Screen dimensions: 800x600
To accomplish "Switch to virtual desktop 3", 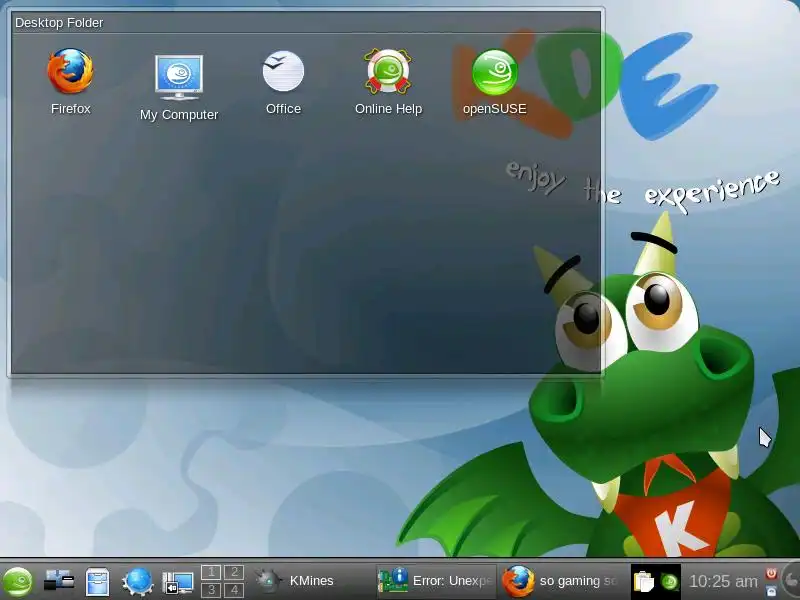I will (211, 590).
